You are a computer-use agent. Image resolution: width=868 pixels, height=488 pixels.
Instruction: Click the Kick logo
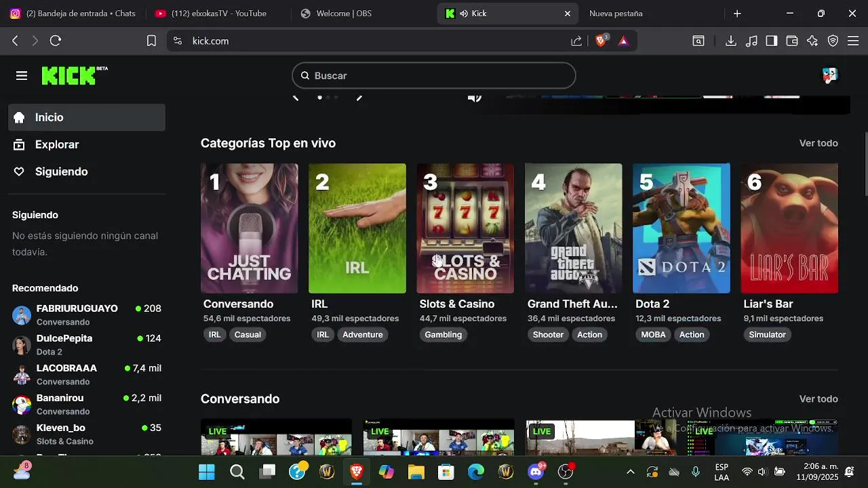75,75
